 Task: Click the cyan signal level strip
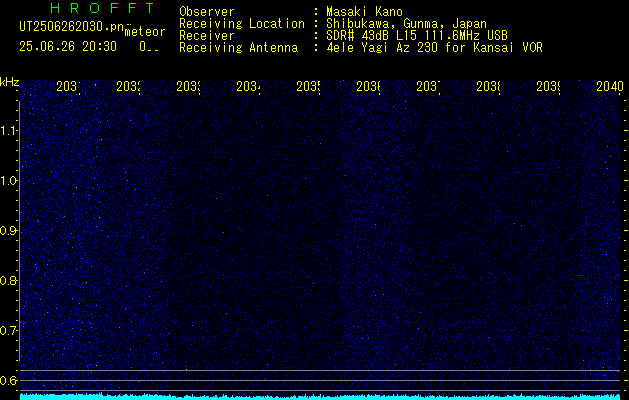(321, 397)
